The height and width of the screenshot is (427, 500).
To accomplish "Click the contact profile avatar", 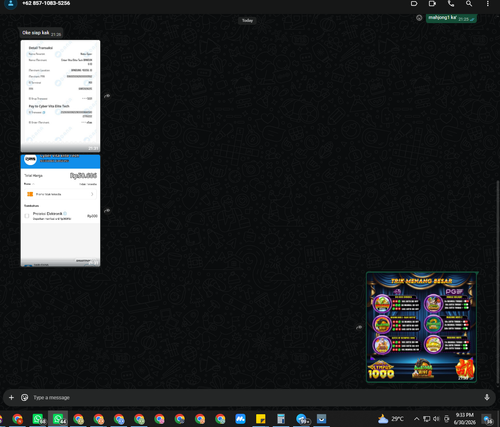I will pyautogui.click(x=11, y=4).
